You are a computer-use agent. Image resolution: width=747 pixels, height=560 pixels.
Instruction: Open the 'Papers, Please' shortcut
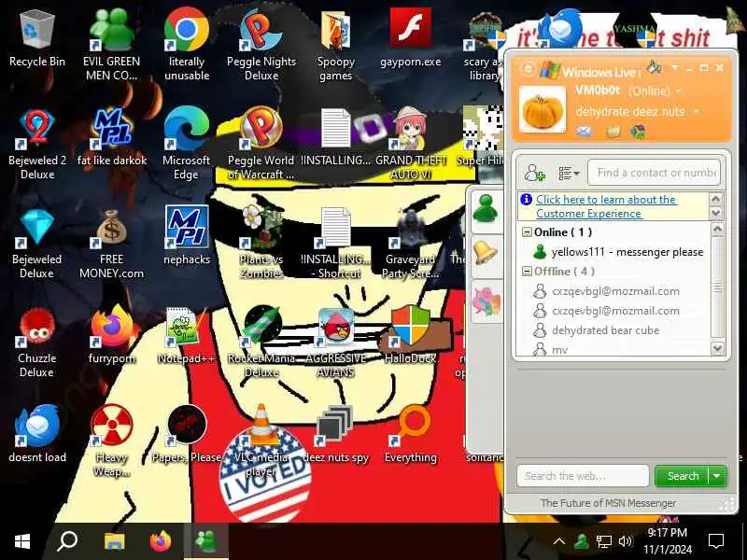(186, 434)
